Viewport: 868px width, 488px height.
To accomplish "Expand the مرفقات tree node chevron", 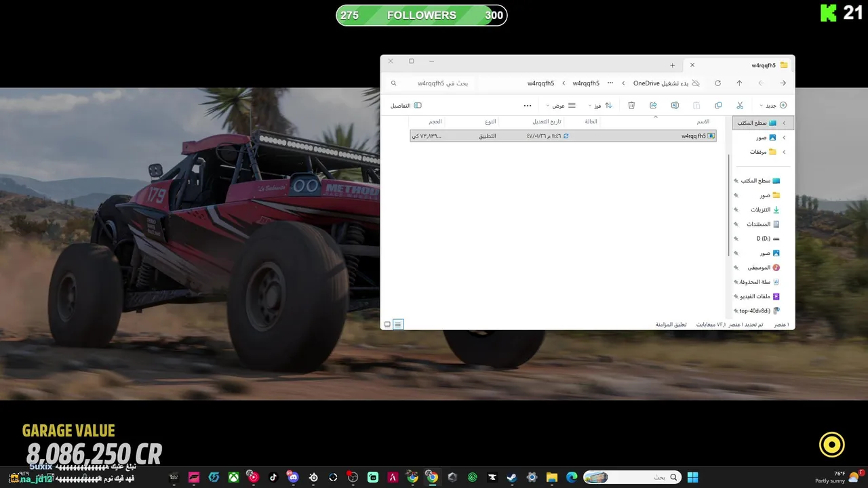I will pos(784,152).
